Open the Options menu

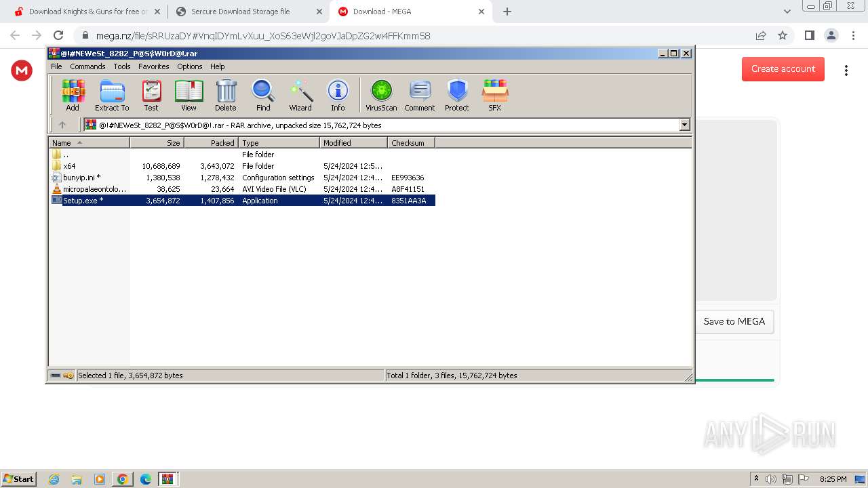190,66
